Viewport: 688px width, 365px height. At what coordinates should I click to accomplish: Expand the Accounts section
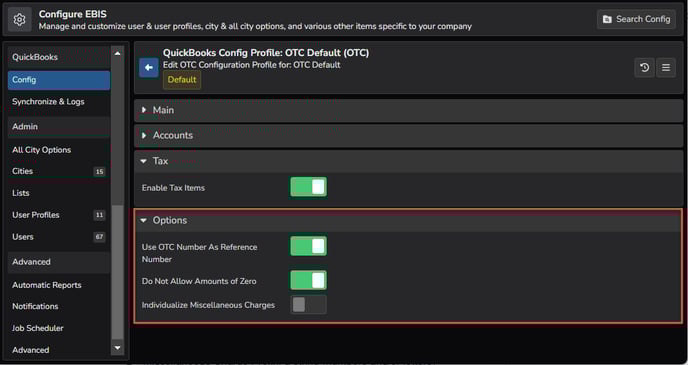[408, 136]
